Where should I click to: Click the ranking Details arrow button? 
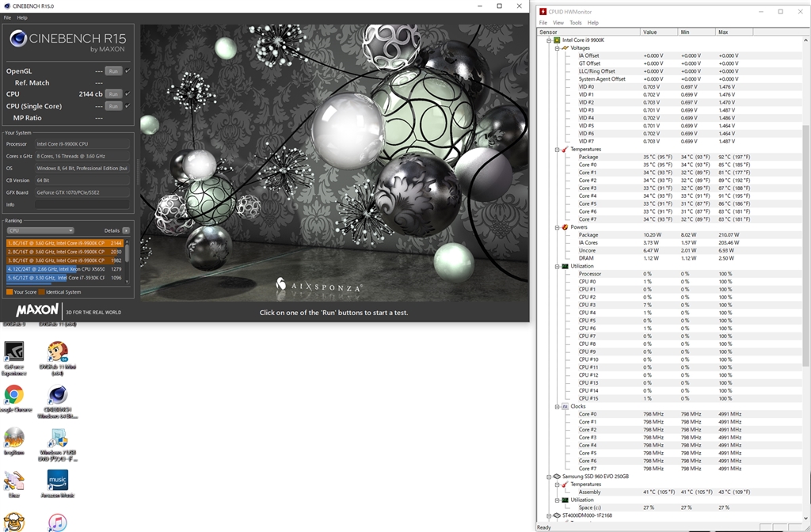pyautogui.click(x=126, y=230)
